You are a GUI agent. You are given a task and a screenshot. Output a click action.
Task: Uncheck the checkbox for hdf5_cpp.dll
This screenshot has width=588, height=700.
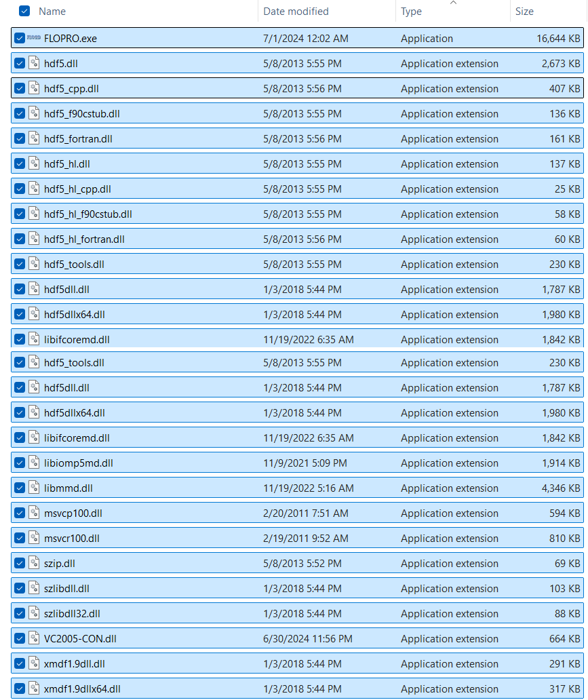click(20, 89)
